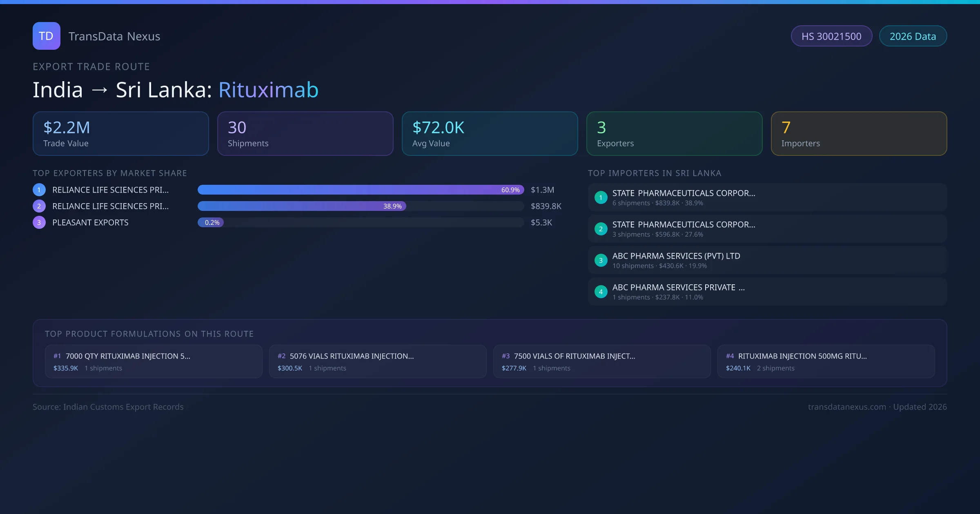Click the TD logo icon
This screenshot has width=980, height=514.
point(46,36)
